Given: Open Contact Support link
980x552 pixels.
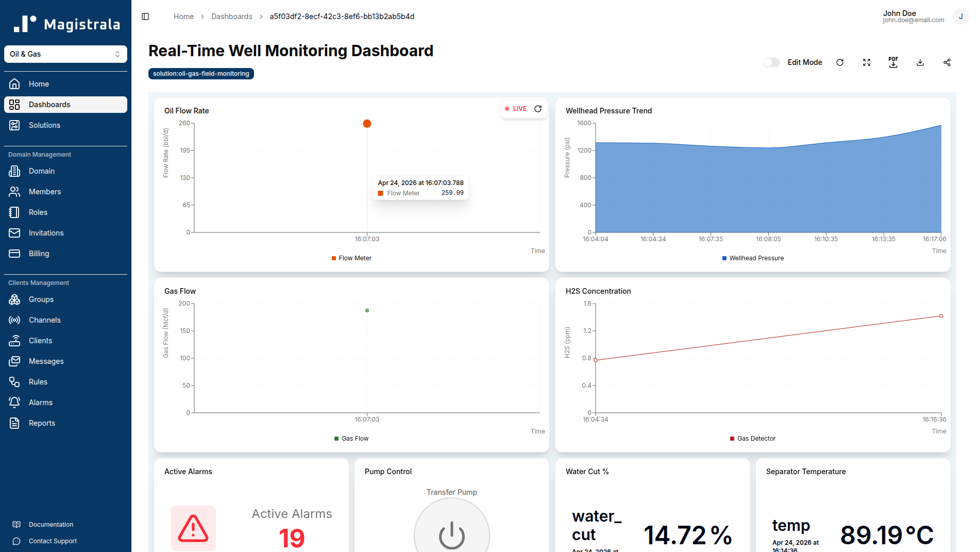Looking at the screenshot, I should 53,541.
